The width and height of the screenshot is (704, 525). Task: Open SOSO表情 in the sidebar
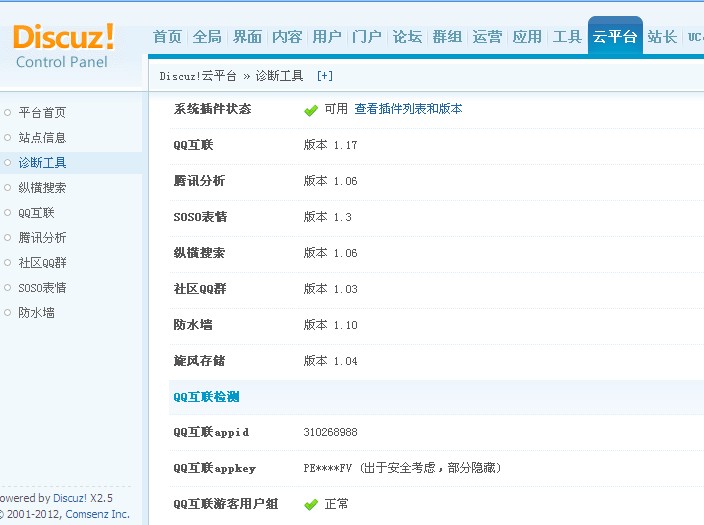point(42,287)
